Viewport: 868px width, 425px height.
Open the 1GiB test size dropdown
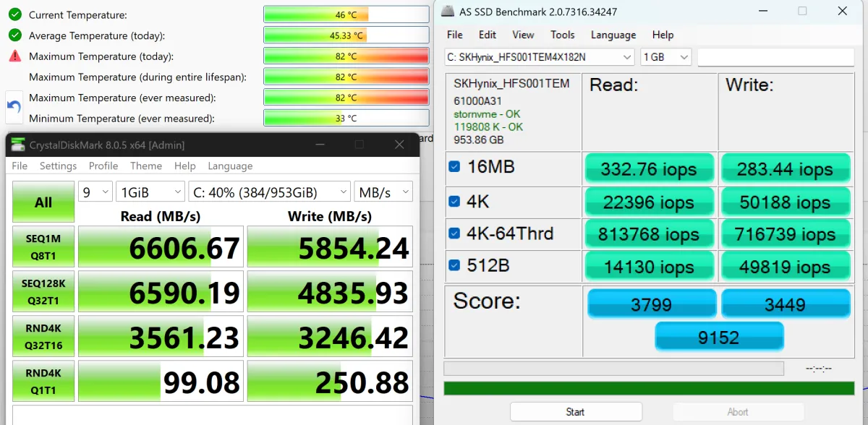tap(151, 192)
